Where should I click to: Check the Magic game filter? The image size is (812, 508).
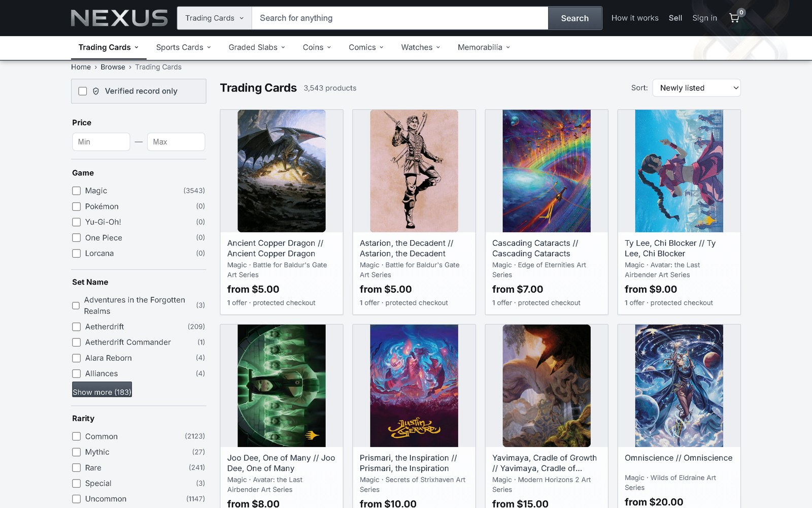[76, 191]
